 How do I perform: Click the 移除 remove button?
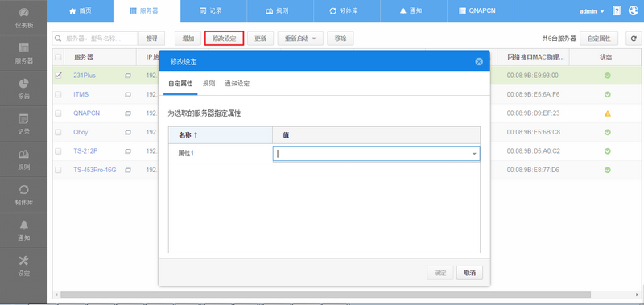(x=341, y=39)
